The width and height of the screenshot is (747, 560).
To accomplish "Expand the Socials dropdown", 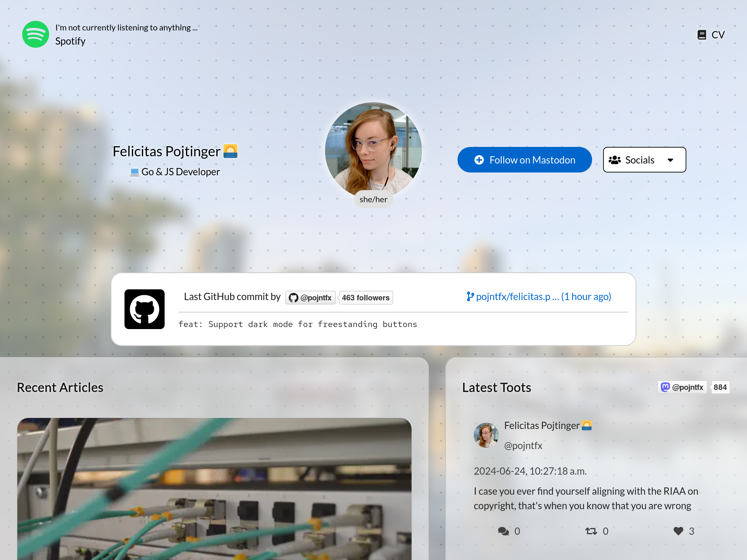I will coord(645,160).
